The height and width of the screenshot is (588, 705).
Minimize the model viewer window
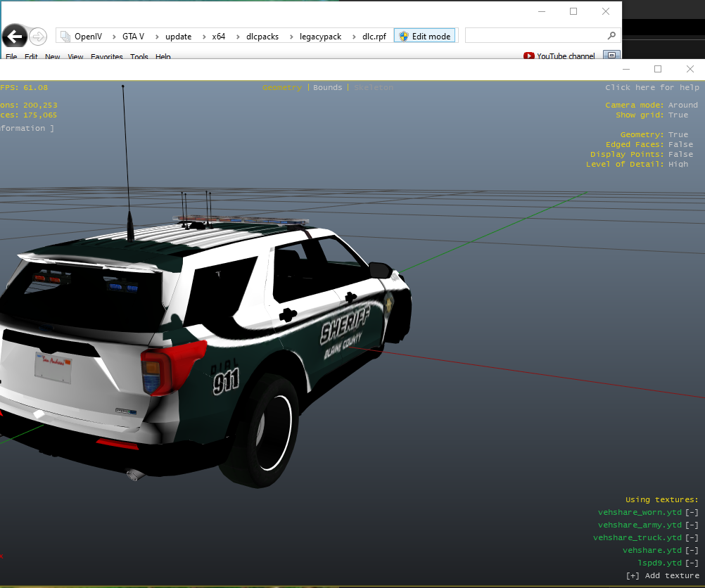[x=626, y=69]
